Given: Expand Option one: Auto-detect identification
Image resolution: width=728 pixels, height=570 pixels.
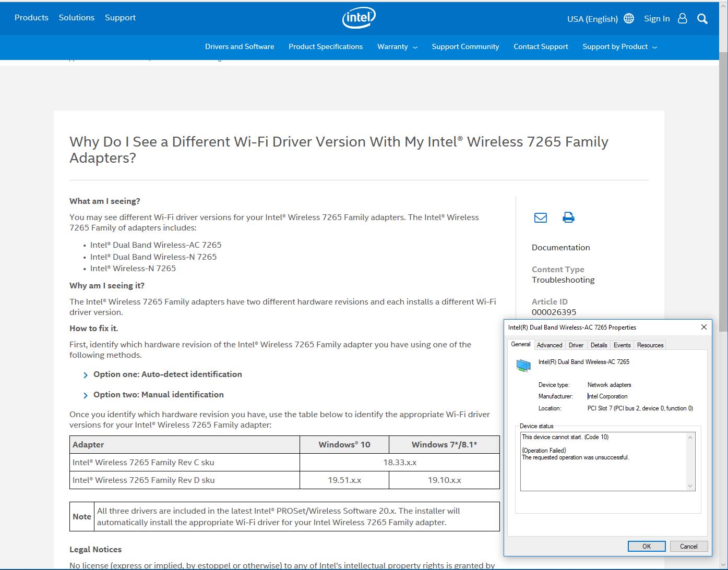Looking at the screenshot, I should coord(167,374).
